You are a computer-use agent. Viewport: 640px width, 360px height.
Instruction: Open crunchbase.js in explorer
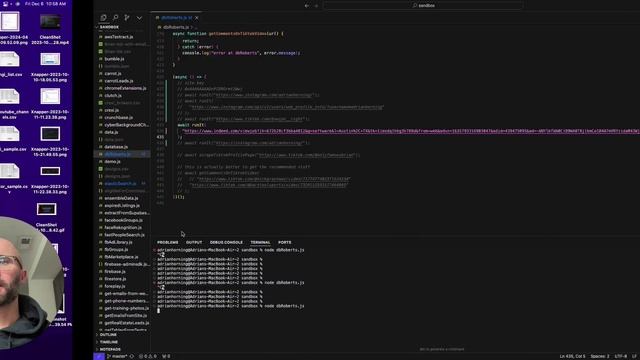click(x=118, y=118)
